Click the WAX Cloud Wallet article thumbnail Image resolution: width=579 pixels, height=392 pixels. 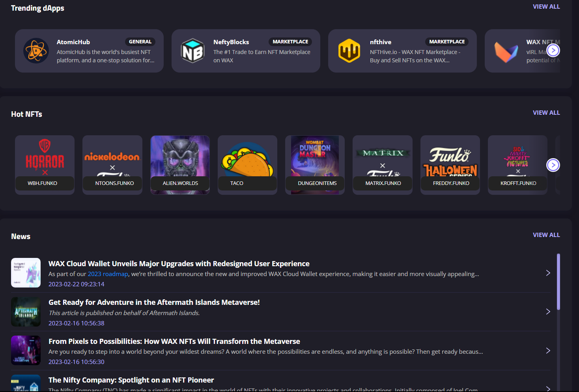tap(26, 273)
